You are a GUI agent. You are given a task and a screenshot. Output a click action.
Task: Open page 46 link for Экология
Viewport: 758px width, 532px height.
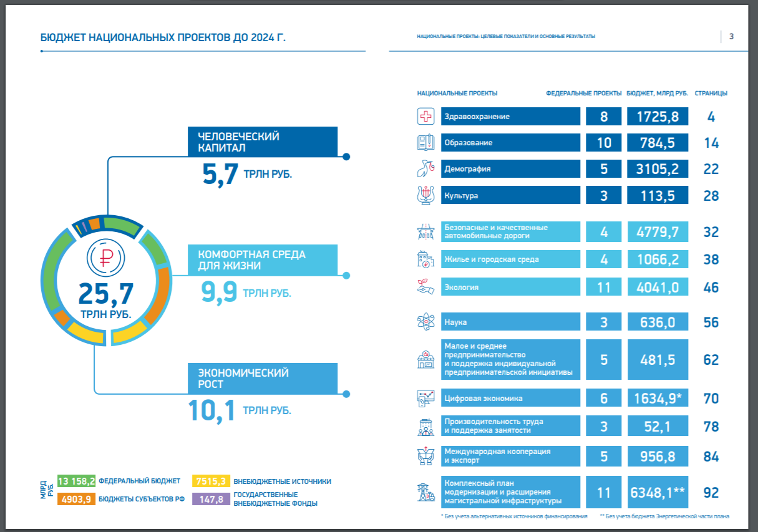point(711,288)
